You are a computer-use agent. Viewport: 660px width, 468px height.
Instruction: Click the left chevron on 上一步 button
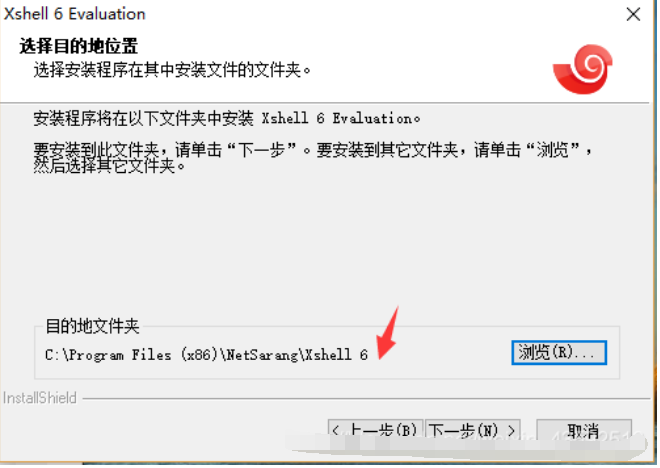[335, 431]
